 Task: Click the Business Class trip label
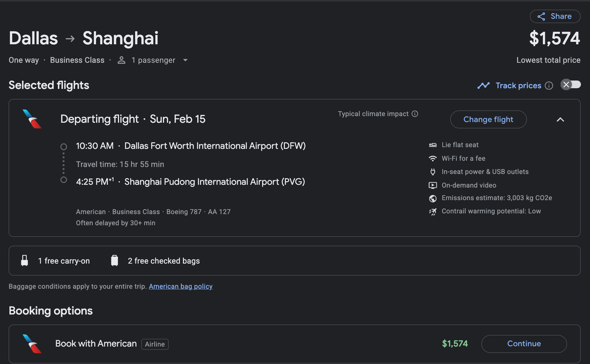77,60
